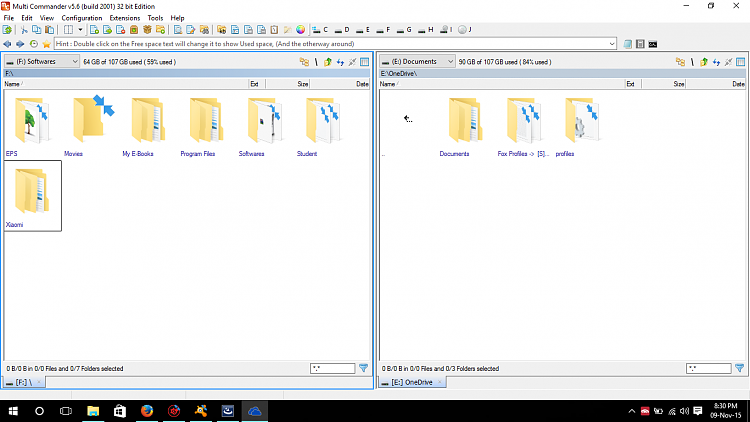Click the favorites star icon
The height and width of the screenshot is (422, 750).
point(46,44)
